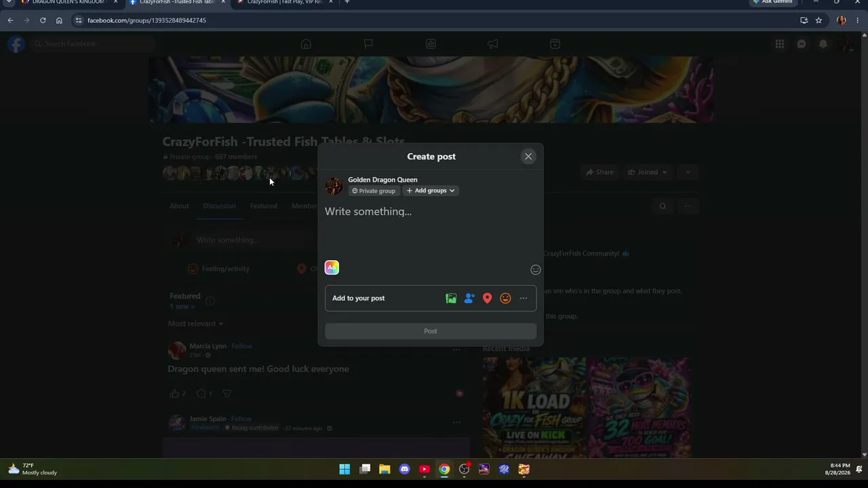Image resolution: width=868 pixels, height=488 pixels.
Task: Like Marcia Lynn's post
Action: tap(174, 394)
